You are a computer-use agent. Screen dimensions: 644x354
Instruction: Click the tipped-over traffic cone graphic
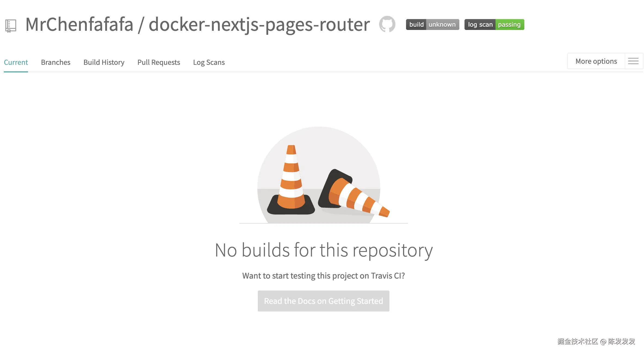coord(354,195)
